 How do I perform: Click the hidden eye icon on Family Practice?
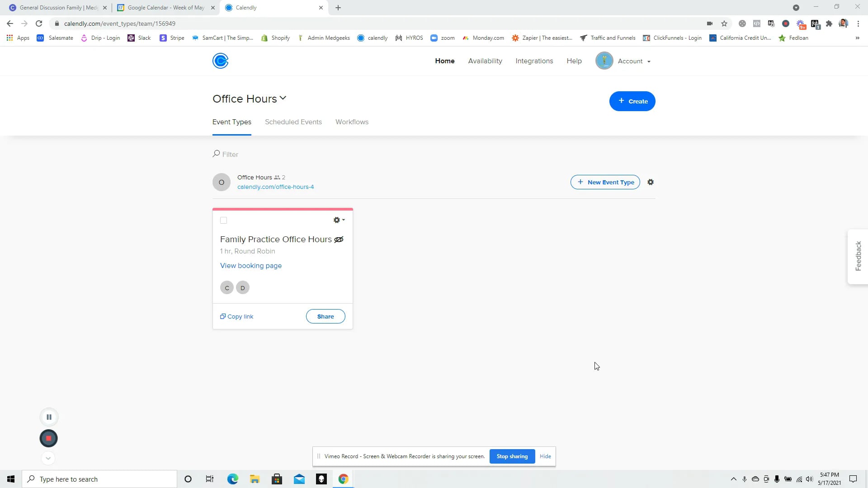[x=339, y=239]
